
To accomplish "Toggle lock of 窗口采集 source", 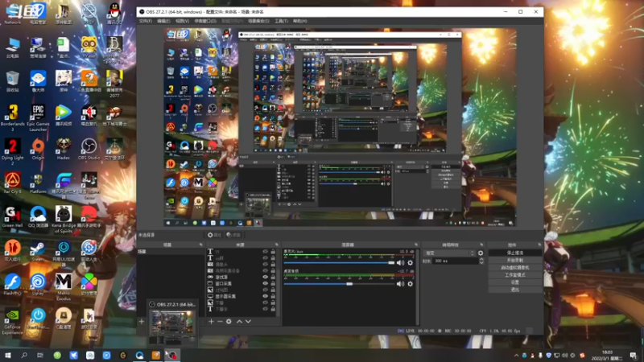I will pyautogui.click(x=273, y=284).
